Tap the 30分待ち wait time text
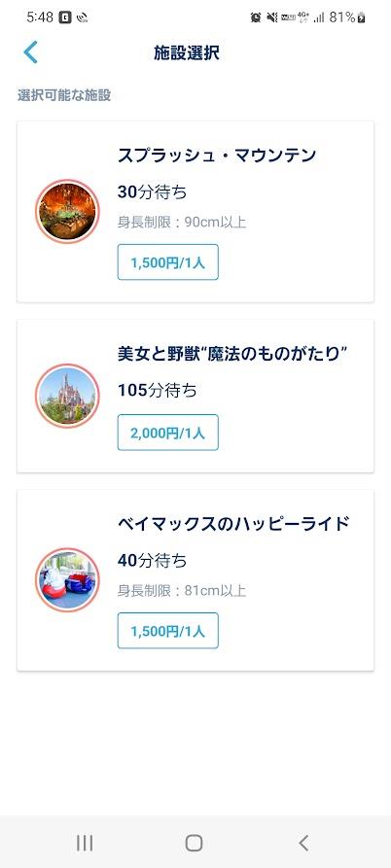The image size is (391, 868). (x=153, y=192)
